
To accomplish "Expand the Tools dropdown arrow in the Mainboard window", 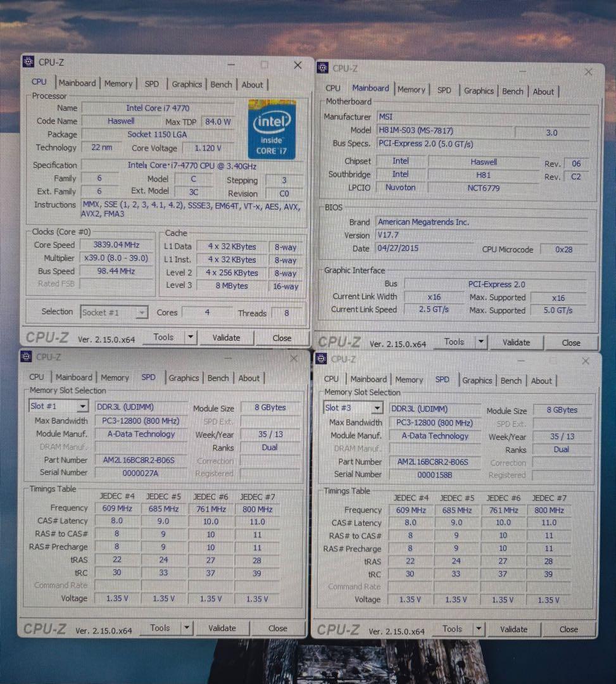I will 480,342.
